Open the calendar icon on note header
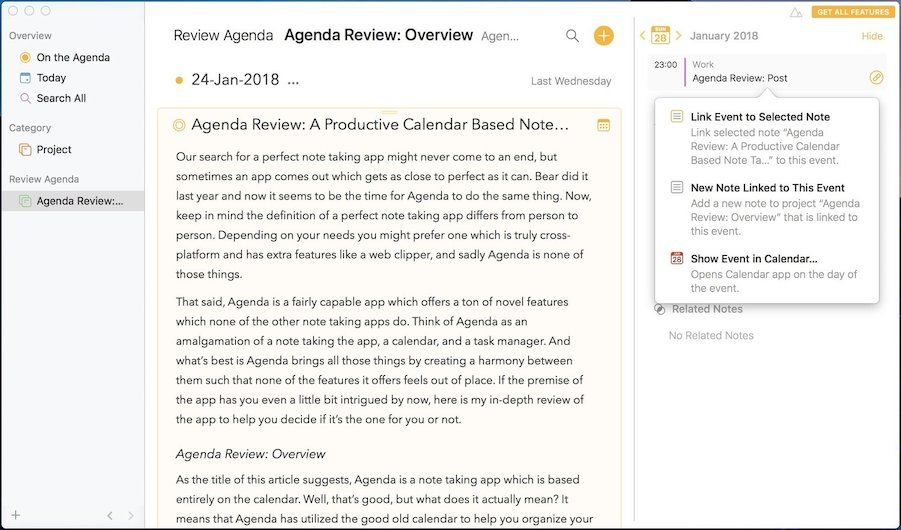The height and width of the screenshot is (530, 901). (603, 125)
